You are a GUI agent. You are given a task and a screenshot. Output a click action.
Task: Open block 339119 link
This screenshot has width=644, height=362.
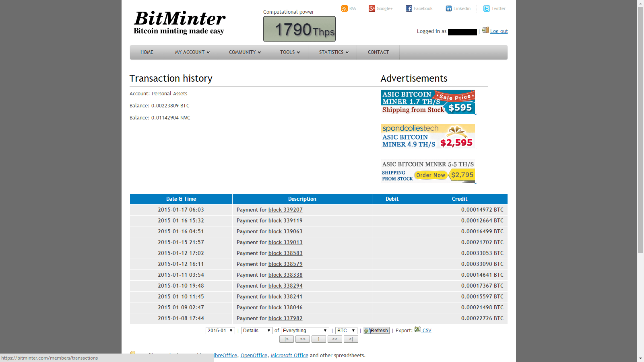coord(285,221)
